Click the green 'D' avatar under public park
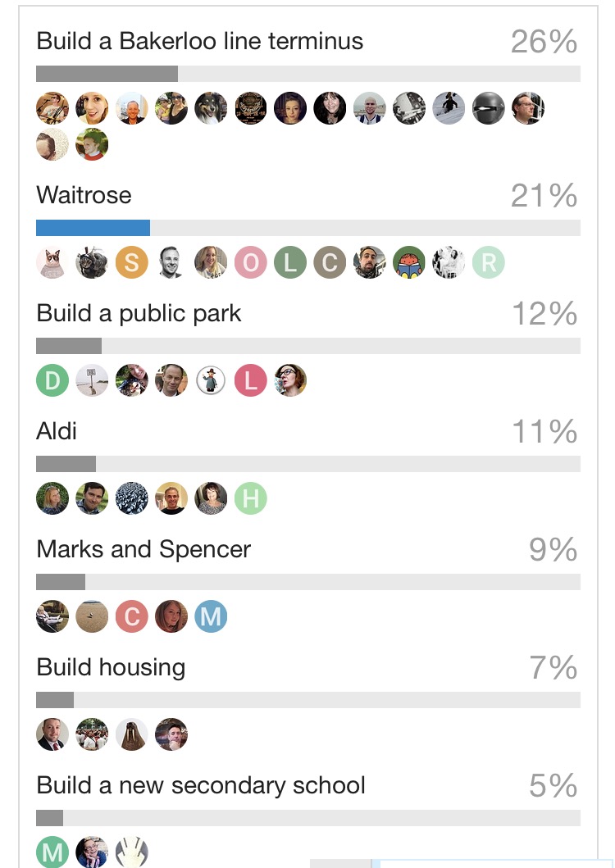 point(52,380)
